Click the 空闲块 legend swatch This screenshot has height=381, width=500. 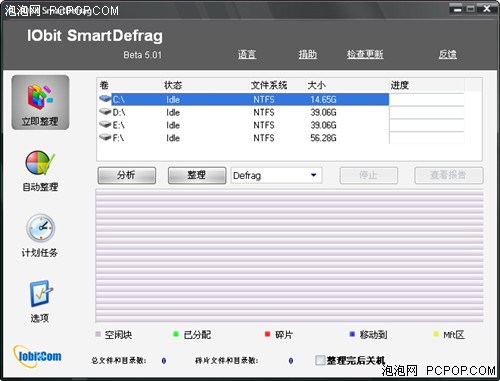[98, 334]
